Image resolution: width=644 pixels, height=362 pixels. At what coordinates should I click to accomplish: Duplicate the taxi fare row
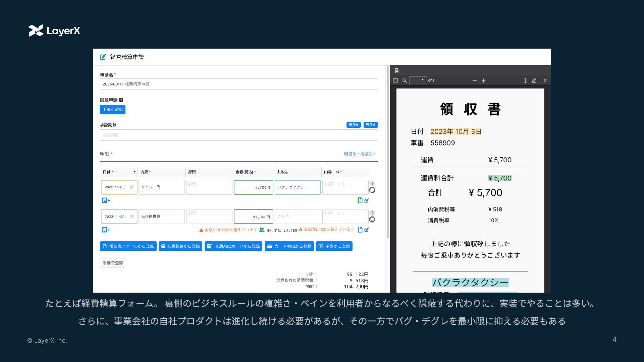[372, 190]
